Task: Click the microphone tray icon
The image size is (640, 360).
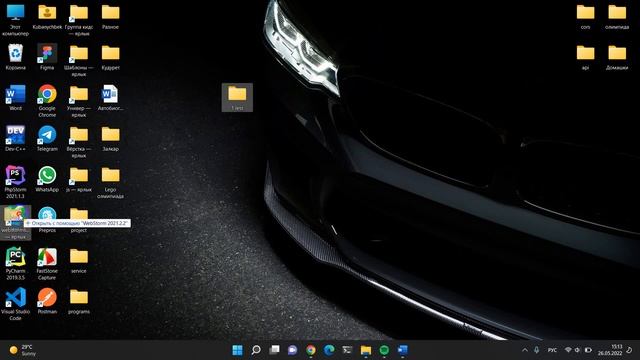Action: click(x=536, y=350)
